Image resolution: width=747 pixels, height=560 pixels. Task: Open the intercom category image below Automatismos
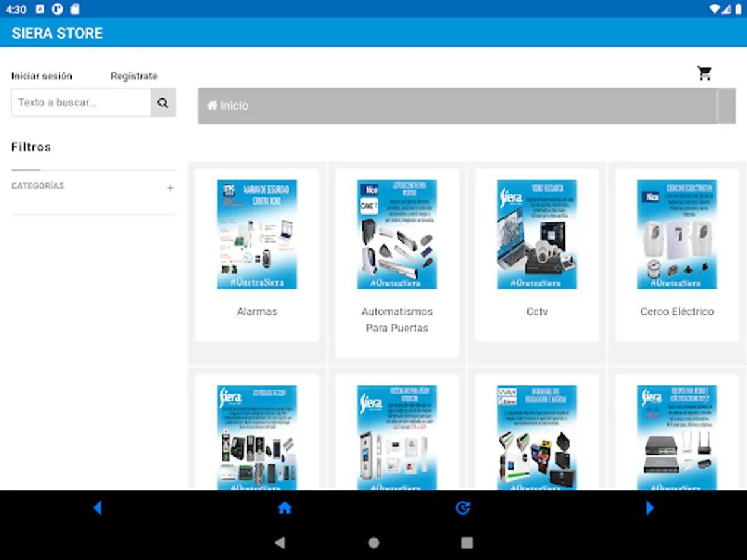(397, 437)
